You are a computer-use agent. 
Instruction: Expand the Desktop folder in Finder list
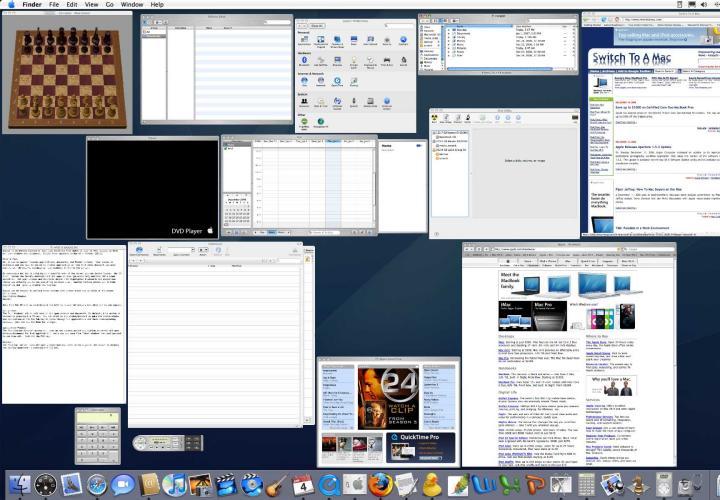(447, 31)
